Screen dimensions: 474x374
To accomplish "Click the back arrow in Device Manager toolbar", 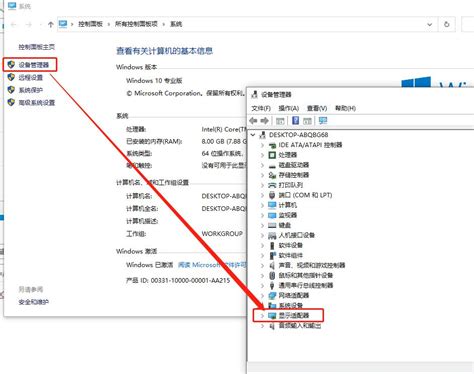I will [253, 121].
